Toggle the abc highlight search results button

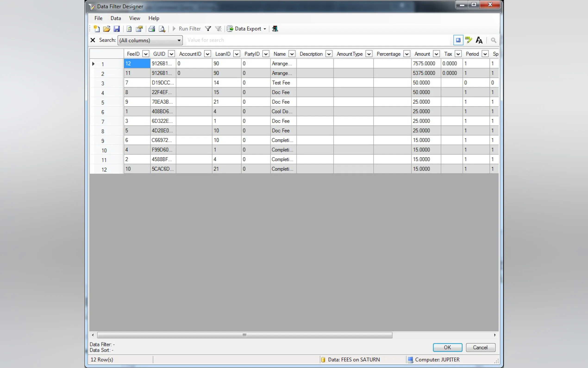point(468,40)
